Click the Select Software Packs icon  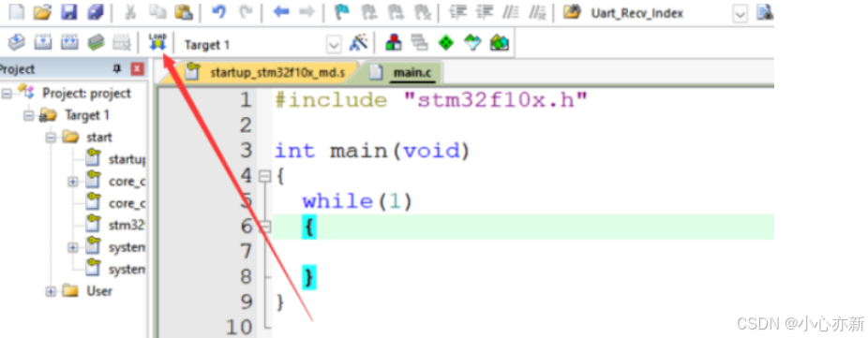click(472, 42)
